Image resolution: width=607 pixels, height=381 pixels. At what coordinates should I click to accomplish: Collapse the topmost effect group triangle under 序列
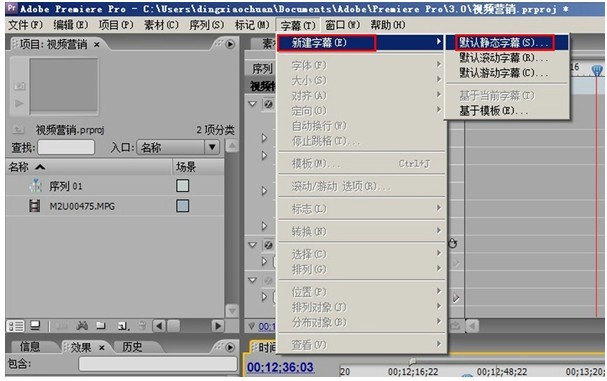253,104
